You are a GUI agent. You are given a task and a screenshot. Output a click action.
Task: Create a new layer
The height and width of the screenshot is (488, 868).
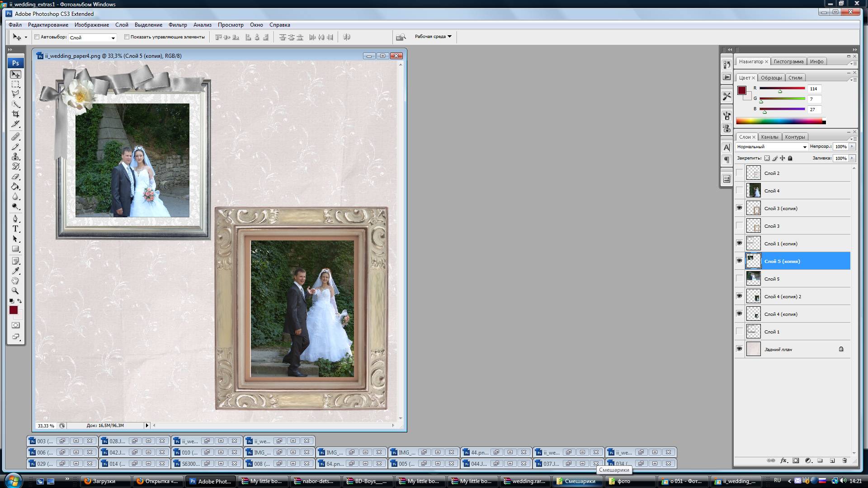click(832, 460)
